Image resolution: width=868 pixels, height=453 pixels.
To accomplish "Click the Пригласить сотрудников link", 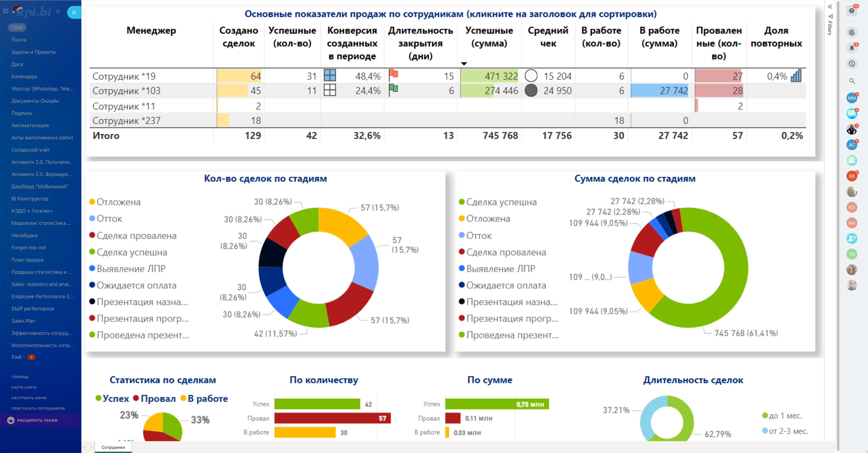I will coord(38,409).
